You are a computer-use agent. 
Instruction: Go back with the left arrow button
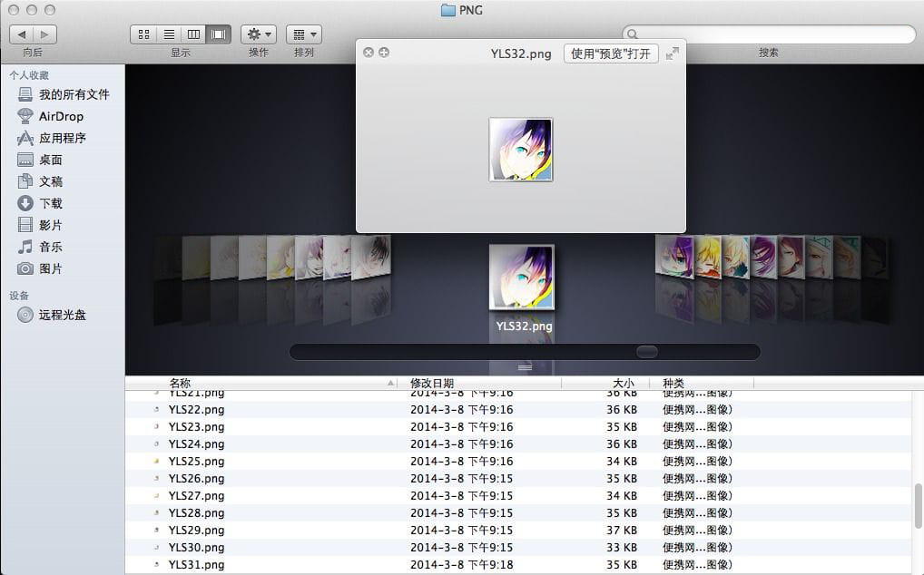(x=22, y=34)
